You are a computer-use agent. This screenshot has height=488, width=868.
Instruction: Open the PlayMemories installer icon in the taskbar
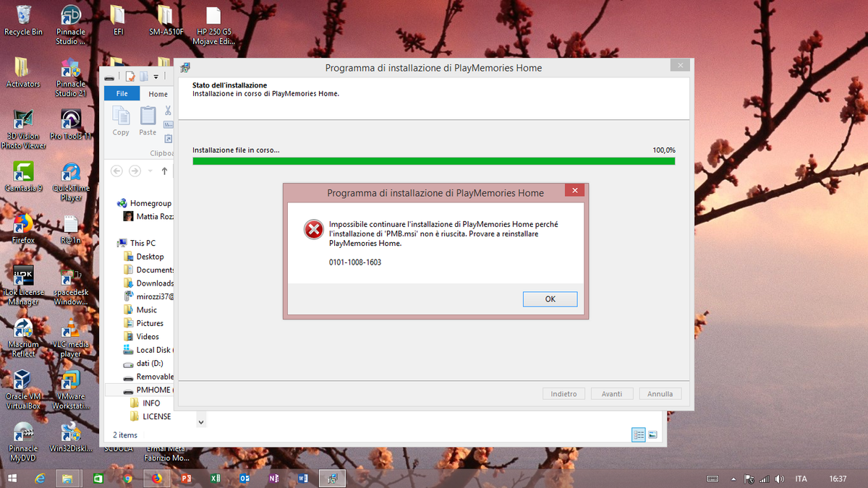[x=332, y=478]
